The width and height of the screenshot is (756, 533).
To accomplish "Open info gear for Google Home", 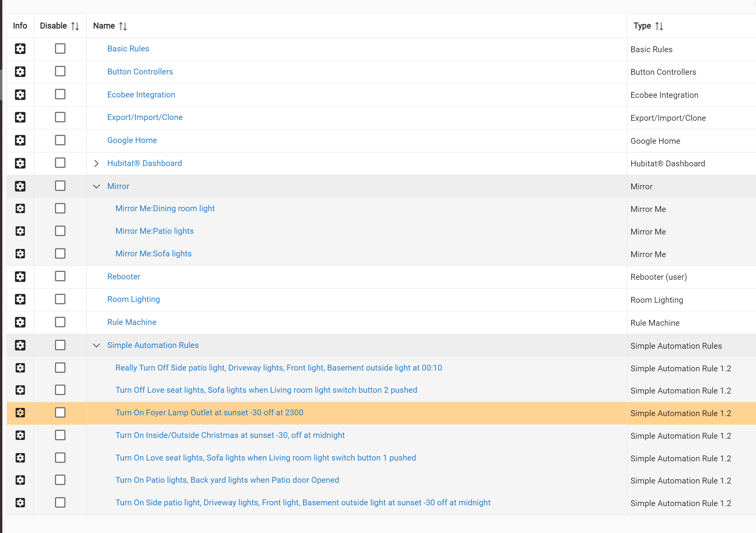I will (20, 140).
